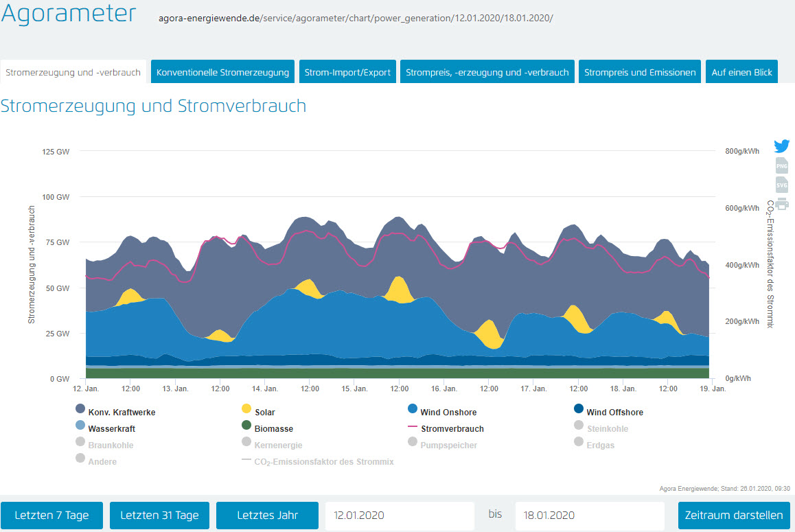
Task: Hide Wind Offshore legend series
Action: 614,412
